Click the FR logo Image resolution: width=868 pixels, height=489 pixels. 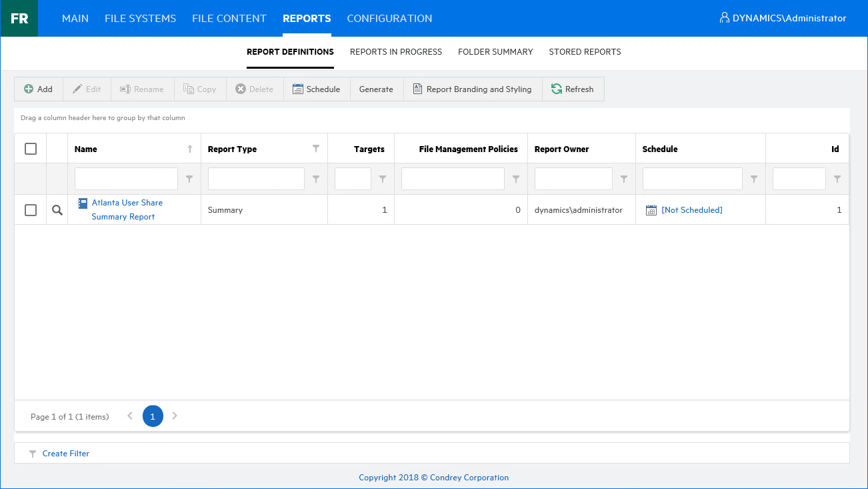[x=19, y=19]
